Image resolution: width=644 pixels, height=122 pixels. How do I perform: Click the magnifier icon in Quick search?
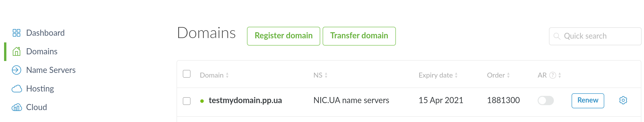tap(557, 36)
